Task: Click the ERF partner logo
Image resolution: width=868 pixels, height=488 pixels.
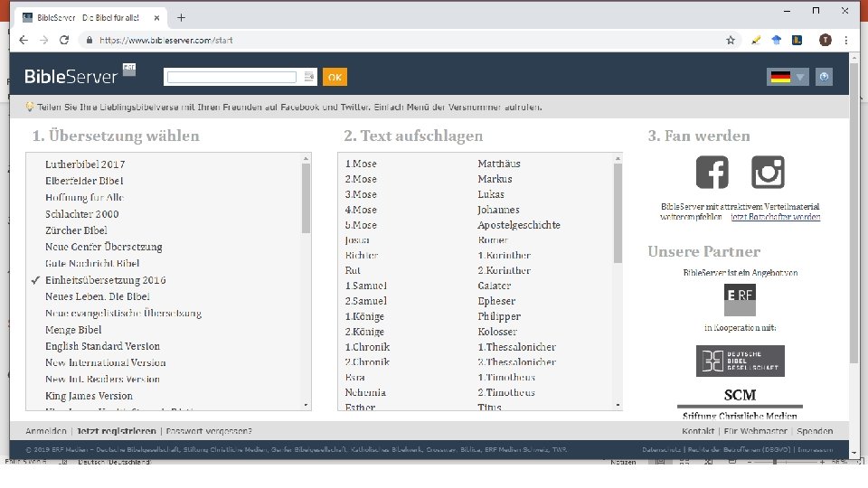Action: click(740, 299)
